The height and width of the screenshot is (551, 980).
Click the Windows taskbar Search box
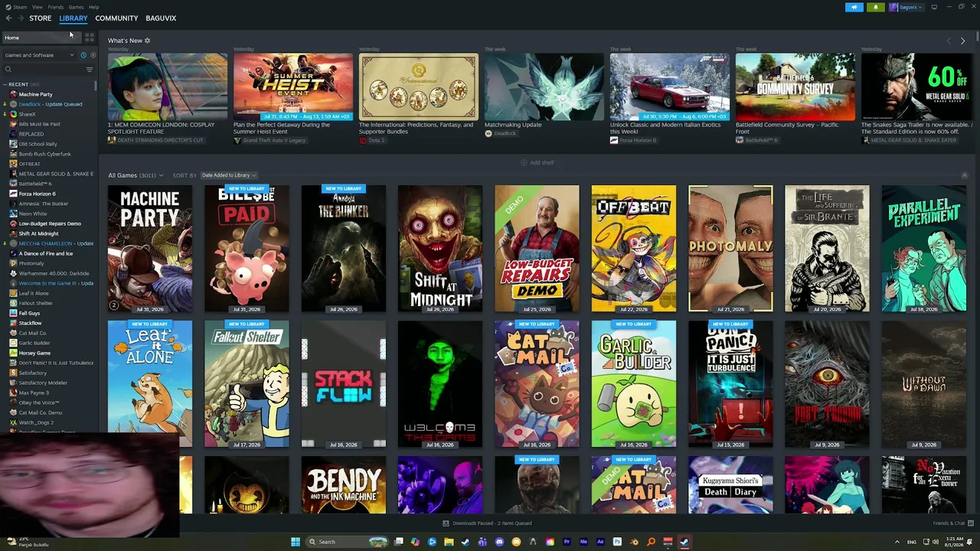click(346, 542)
